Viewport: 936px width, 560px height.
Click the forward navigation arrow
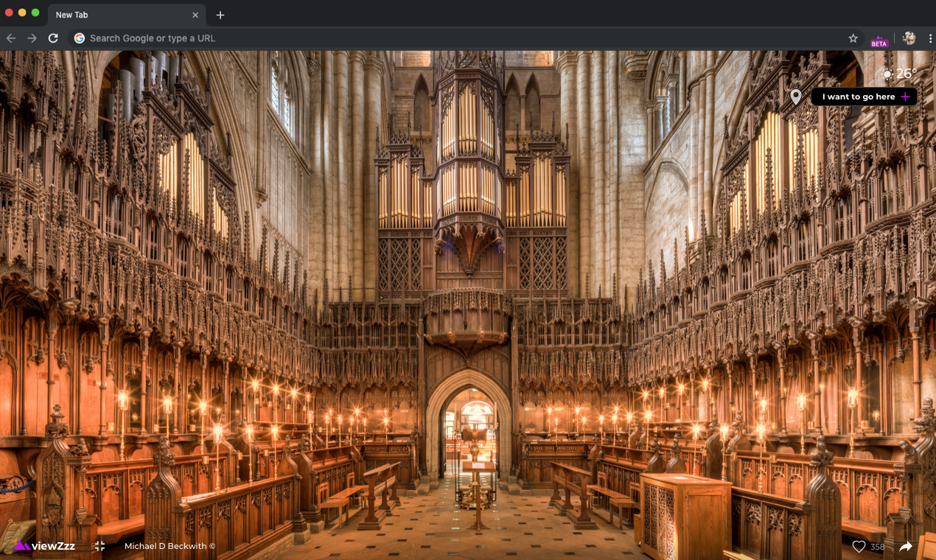tap(32, 38)
